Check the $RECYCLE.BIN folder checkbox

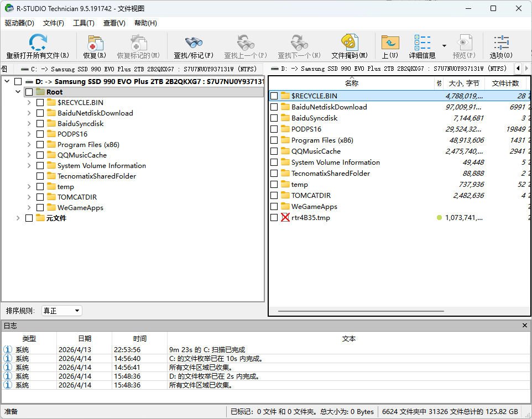click(274, 95)
